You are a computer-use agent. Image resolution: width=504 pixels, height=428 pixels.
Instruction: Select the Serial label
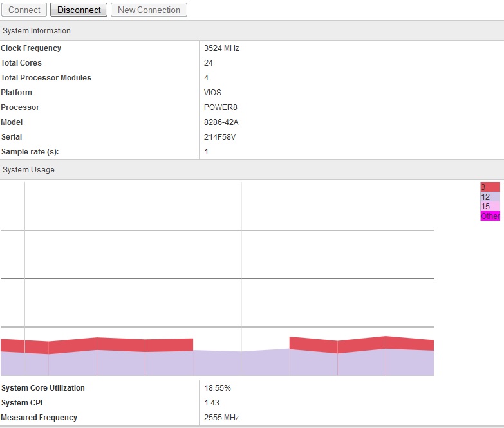click(12, 137)
